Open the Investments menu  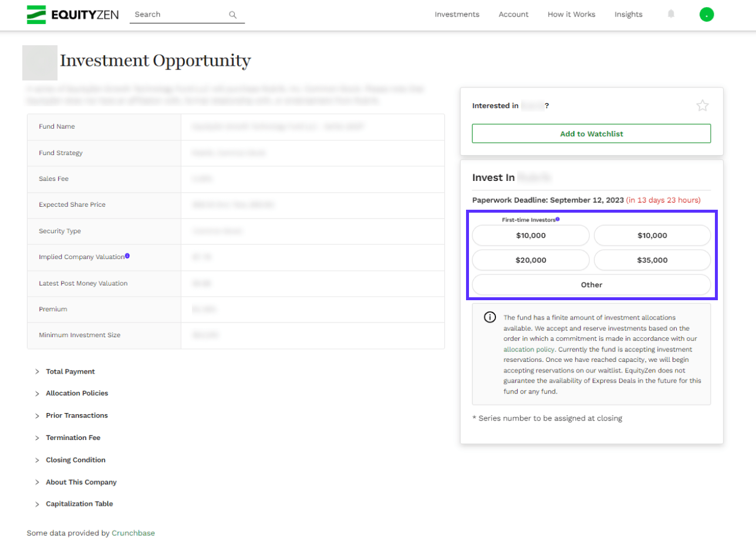457,15
